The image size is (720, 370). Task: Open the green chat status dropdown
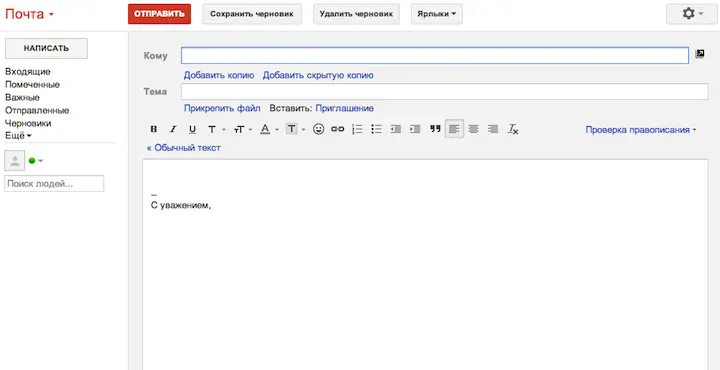point(36,161)
